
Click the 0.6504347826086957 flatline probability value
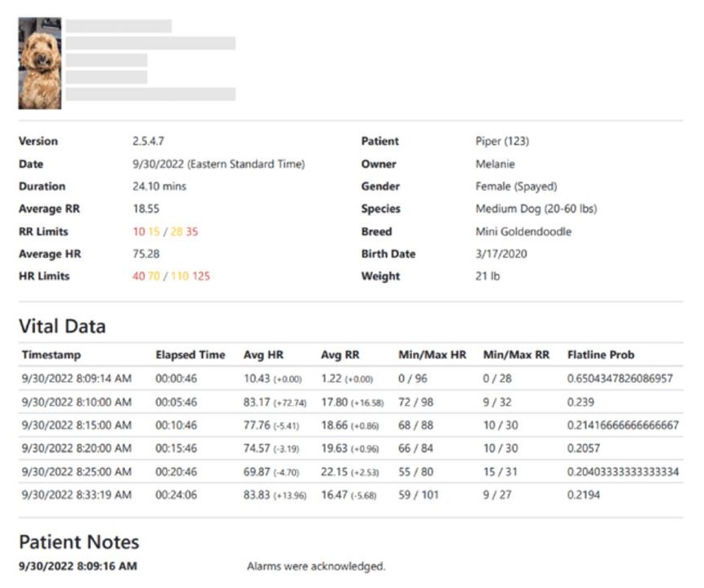coord(620,379)
